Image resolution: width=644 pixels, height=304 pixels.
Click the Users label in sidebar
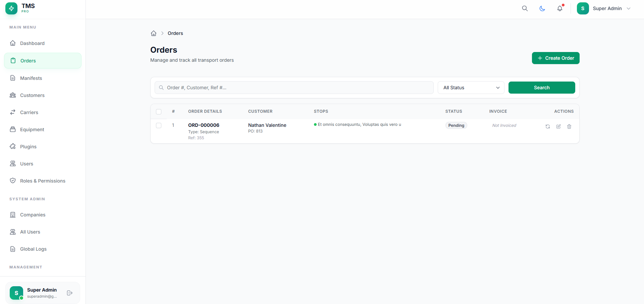click(26, 164)
